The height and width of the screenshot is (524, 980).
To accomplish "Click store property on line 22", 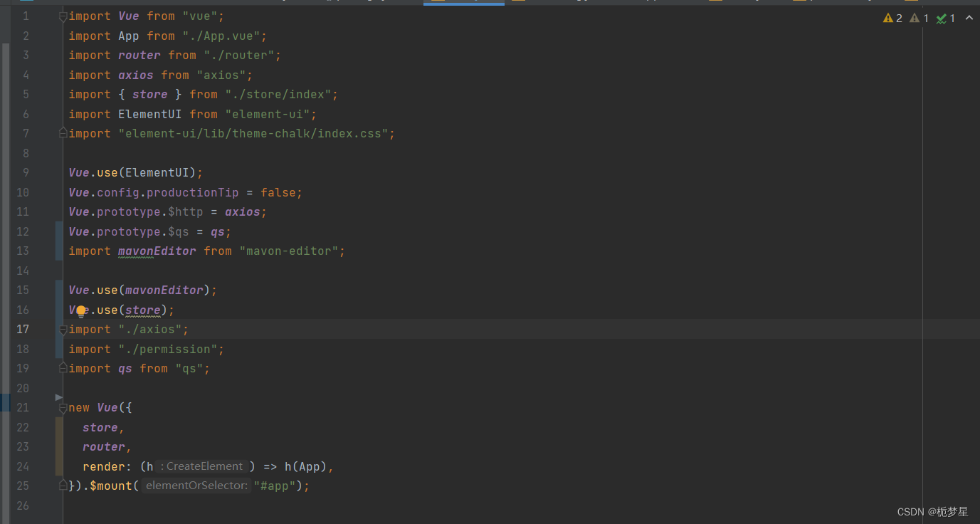I will pyautogui.click(x=100, y=427).
